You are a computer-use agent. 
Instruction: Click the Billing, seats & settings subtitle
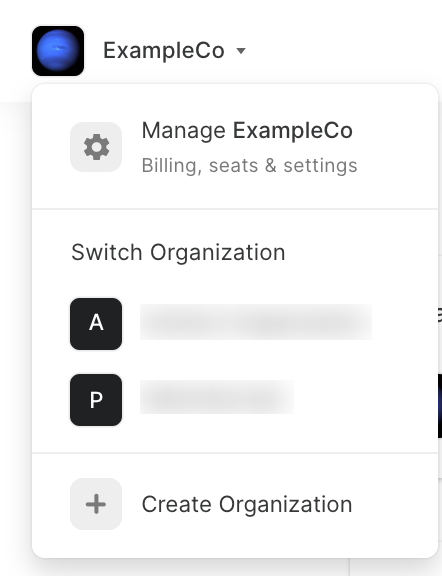click(x=249, y=165)
